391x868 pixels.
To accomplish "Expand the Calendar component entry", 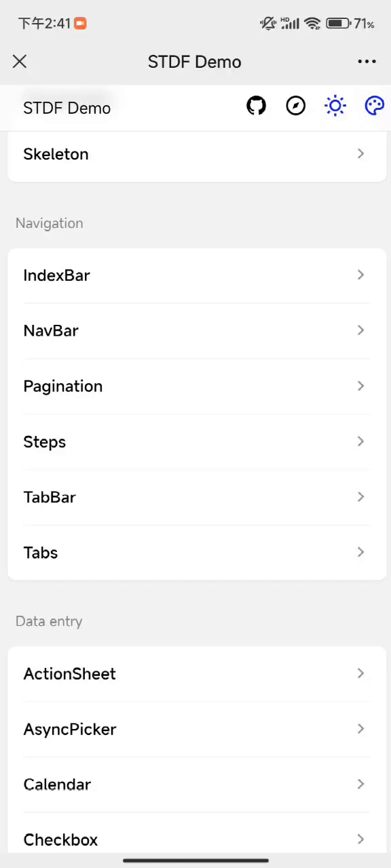I will click(x=195, y=784).
